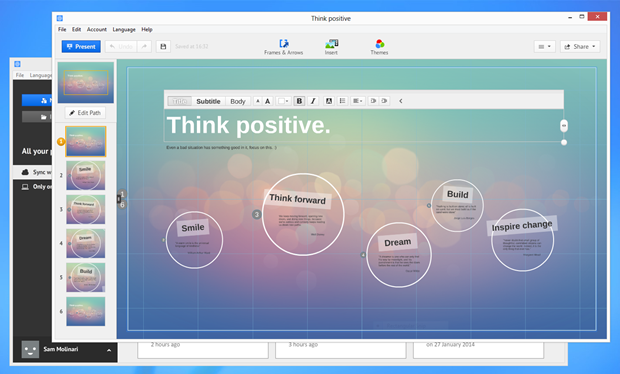Toggle text background highlight
Image resolution: width=620 pixels, height=374 pixels.
(x=329, y=101)
